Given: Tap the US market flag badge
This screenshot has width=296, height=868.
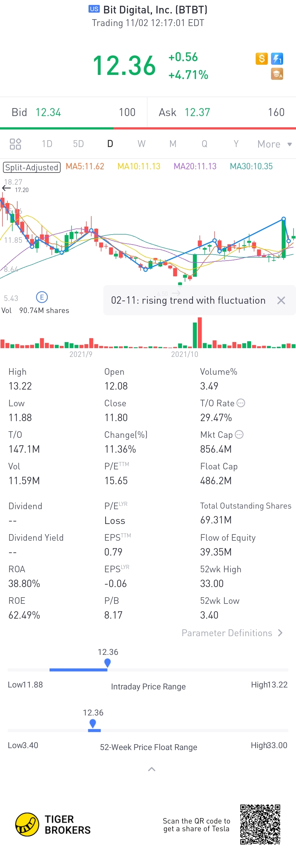Looking at the screenshot, I should click(94, 9).
